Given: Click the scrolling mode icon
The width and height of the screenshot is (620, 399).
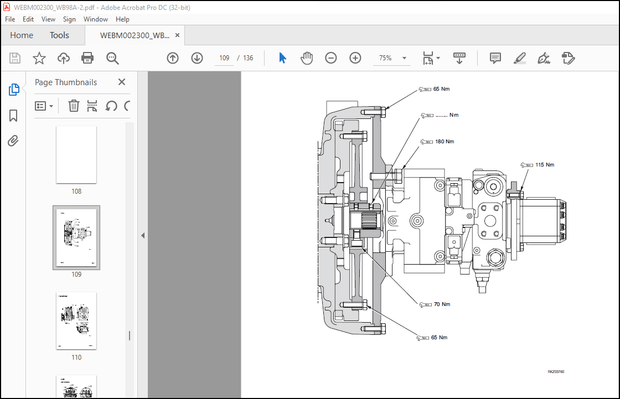Looking at the screenshot, I should point(459,58).
